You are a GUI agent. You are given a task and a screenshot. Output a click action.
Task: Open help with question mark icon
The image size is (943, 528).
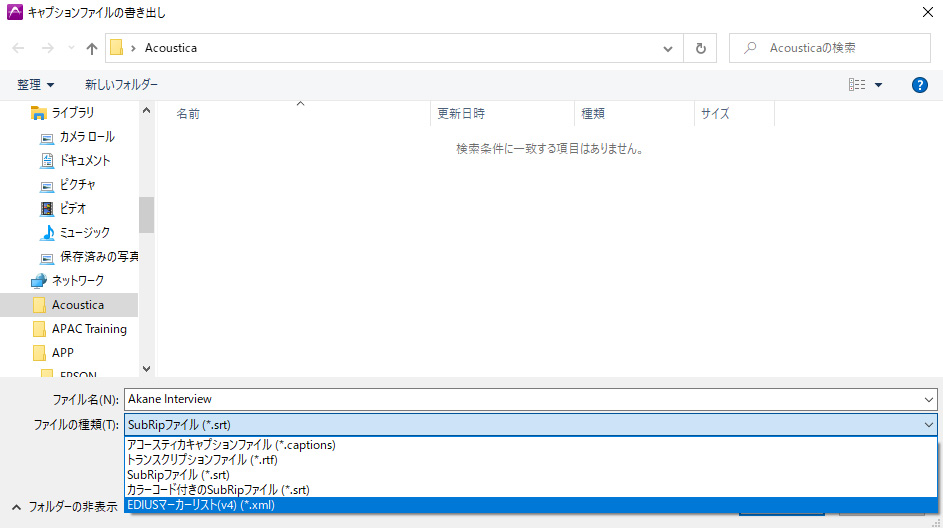[920, 85]
